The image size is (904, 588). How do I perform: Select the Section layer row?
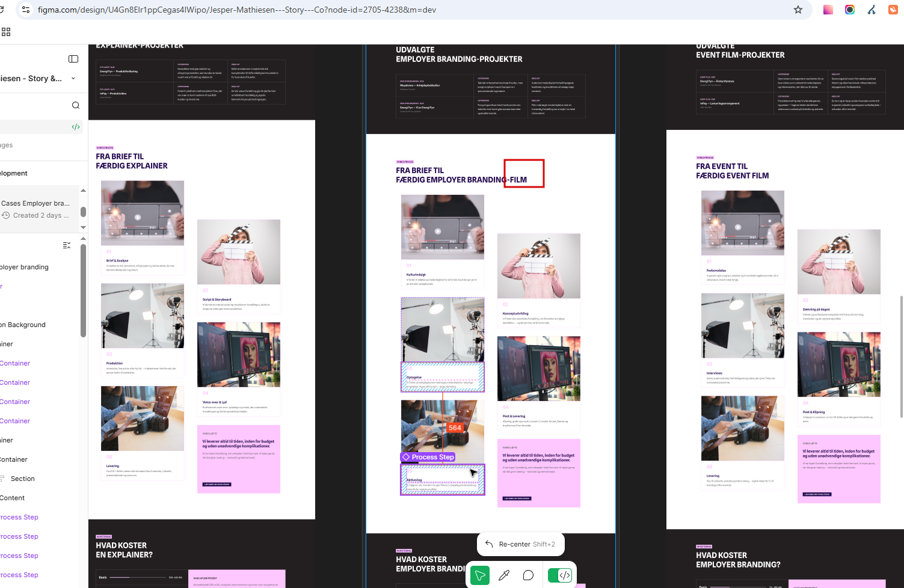pos(40,479)
